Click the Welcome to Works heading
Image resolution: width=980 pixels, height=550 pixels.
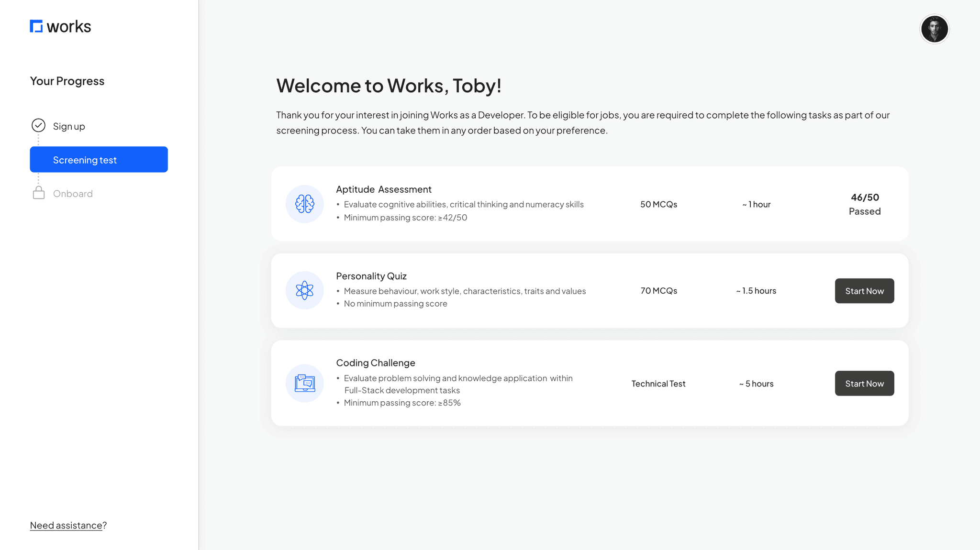click(x=389, y=86)
